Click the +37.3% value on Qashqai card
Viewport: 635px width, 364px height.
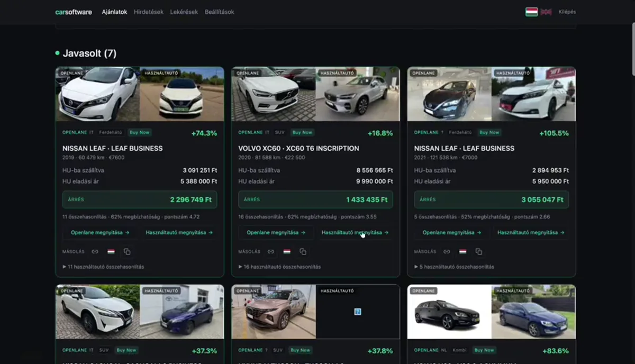click(x=204, y=351)
